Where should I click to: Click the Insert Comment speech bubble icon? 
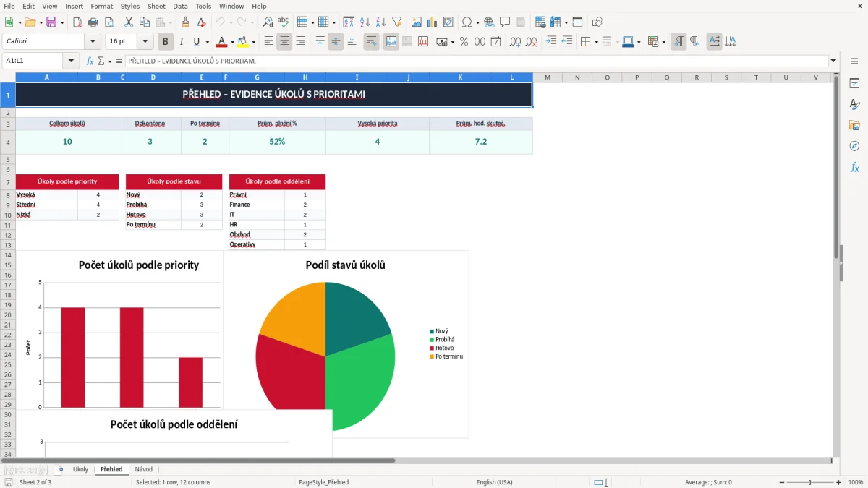click(x=505, y=22)
